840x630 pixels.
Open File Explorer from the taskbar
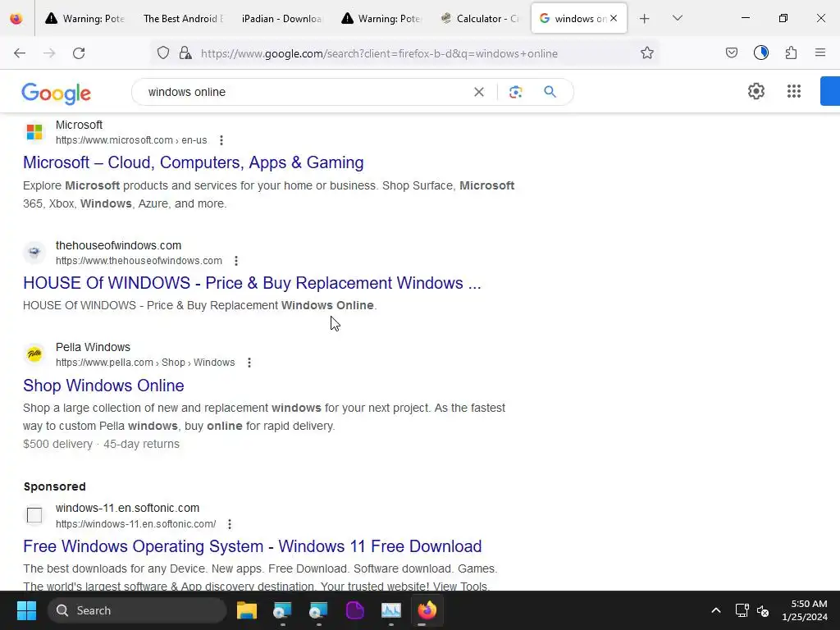pyautogui.click(x=247, y=610)
